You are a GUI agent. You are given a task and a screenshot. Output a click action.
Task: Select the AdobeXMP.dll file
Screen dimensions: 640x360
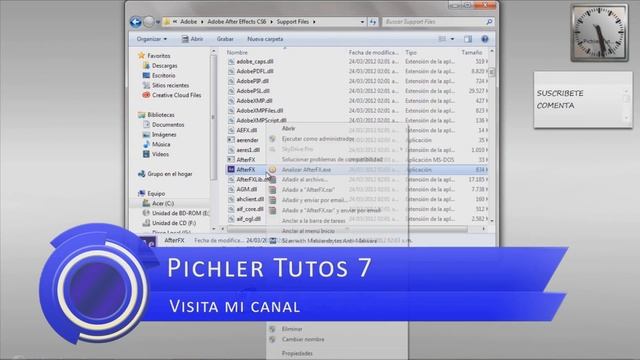254,100
